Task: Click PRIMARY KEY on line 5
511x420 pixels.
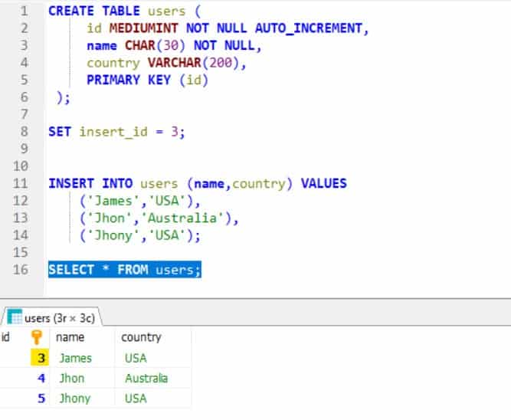Action: [x=129, y=80]
